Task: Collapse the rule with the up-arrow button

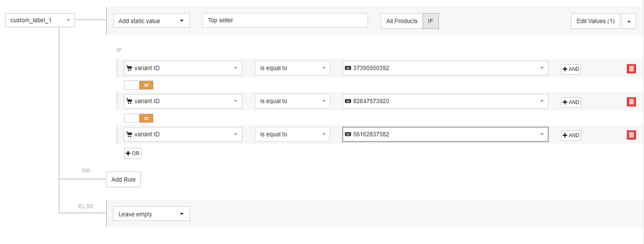Action: pos(629,21)
